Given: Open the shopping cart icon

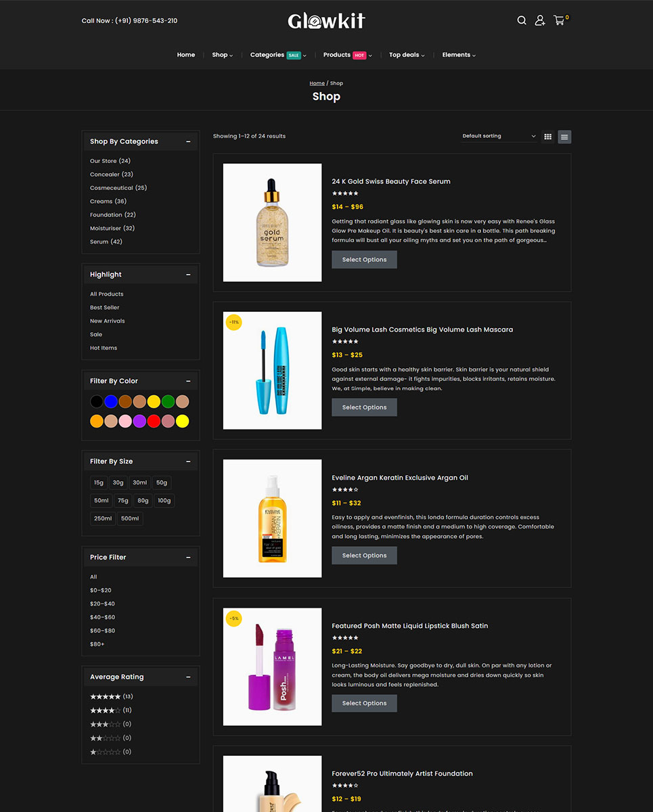Looking at the screenshot, I should (559, 20).
